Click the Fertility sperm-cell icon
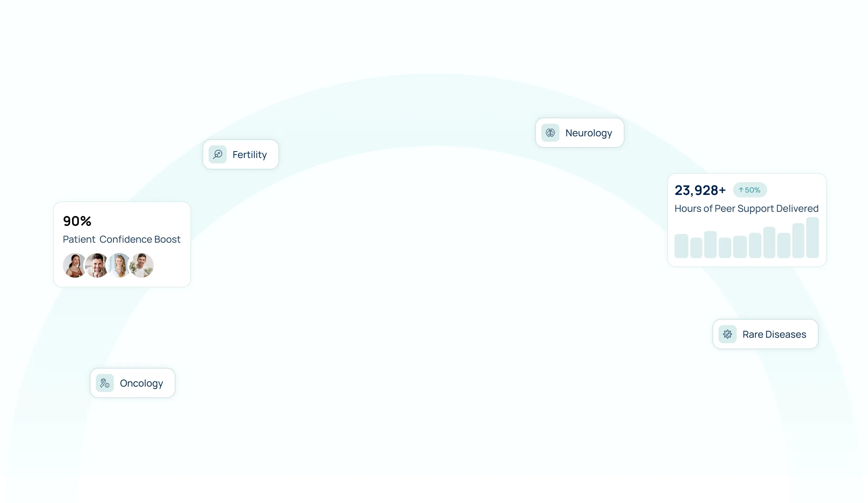Viewport: 868px width, 503px height. tap(217, 154)
